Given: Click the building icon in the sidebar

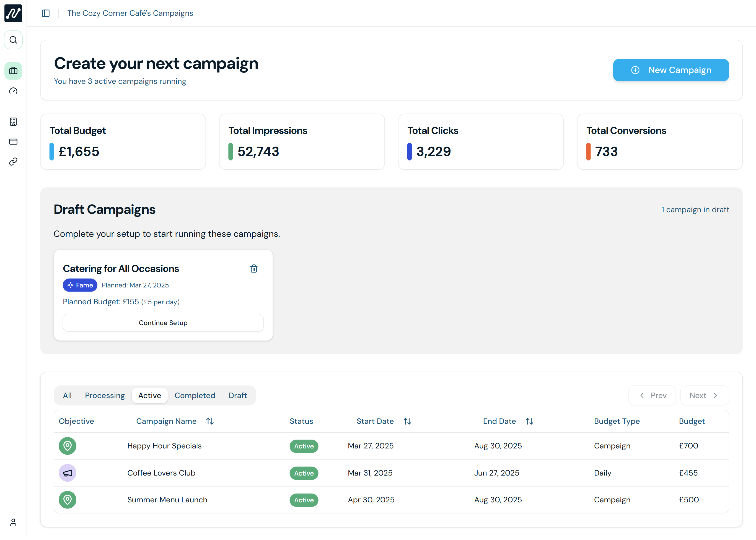Looking at the screenshot, I should tap(13, 122).
